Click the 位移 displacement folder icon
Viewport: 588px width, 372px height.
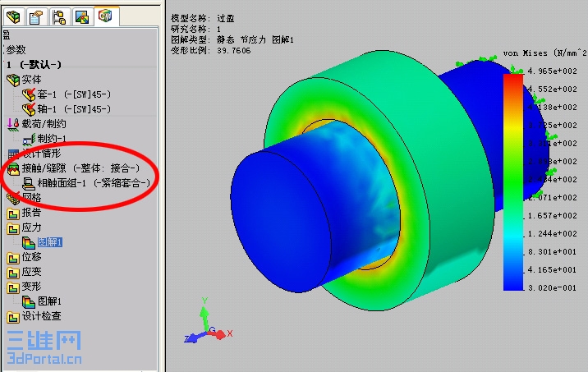[x=13, y=258]
